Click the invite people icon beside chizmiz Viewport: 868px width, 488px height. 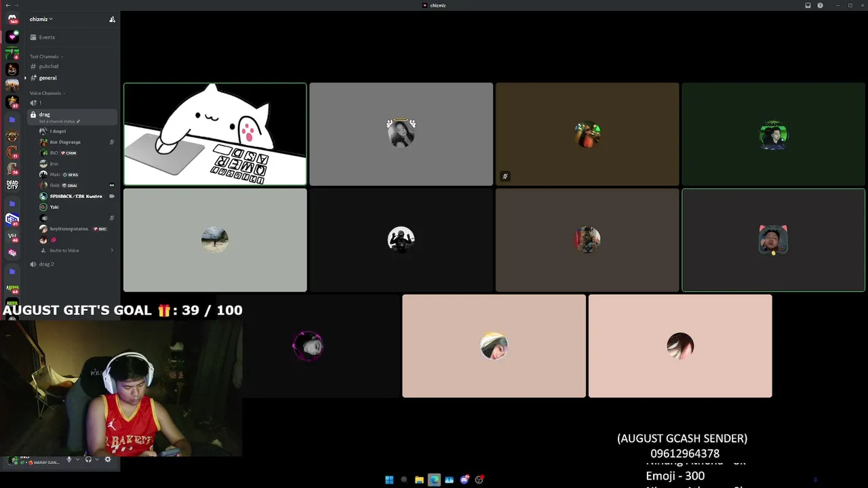pos(112,20)
